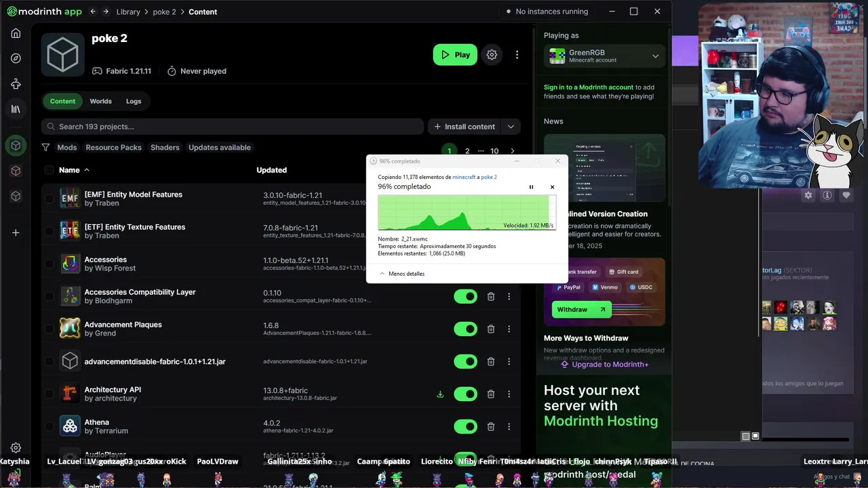The image size is (868, 488).
Task: Go to next page chevron in pagination
Action: pos(512,151)
